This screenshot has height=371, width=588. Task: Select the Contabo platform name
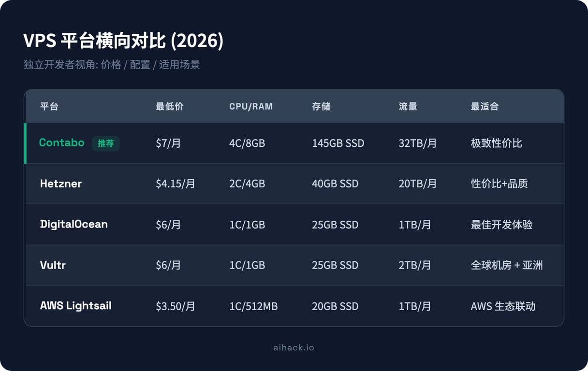pyautogui.click(x=61, y=143)
